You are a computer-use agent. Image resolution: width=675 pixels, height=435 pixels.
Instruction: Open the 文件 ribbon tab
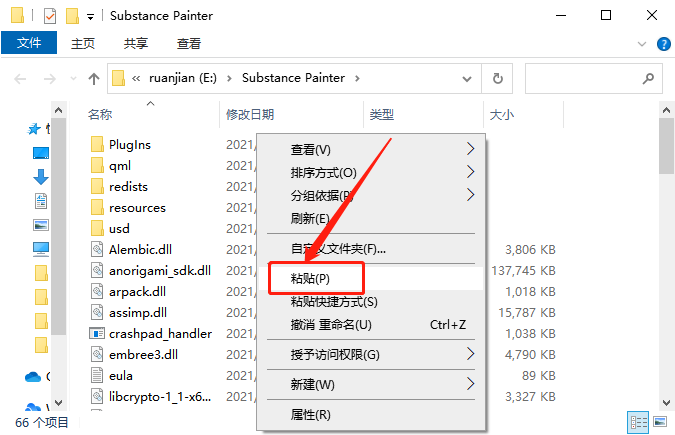pos(29,43)
